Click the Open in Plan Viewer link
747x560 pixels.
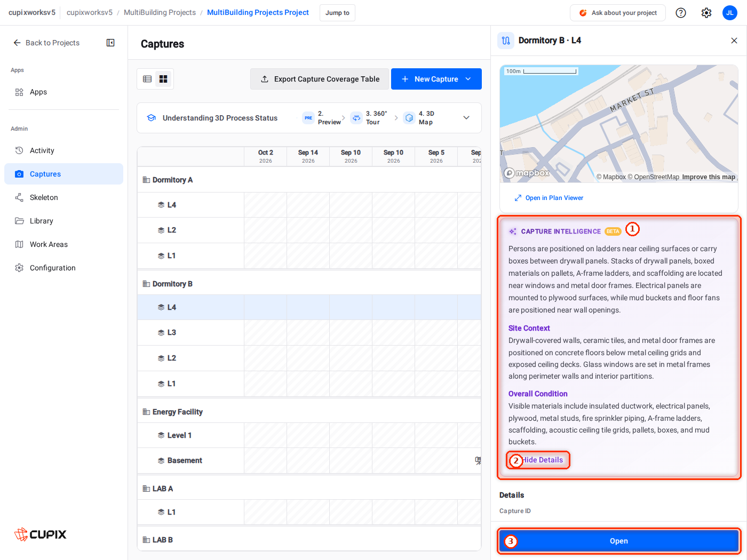tap(549, 198)
